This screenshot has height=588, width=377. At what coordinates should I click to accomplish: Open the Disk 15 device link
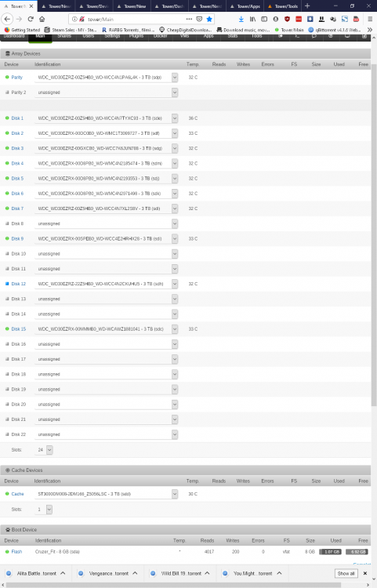pos(19,328)
